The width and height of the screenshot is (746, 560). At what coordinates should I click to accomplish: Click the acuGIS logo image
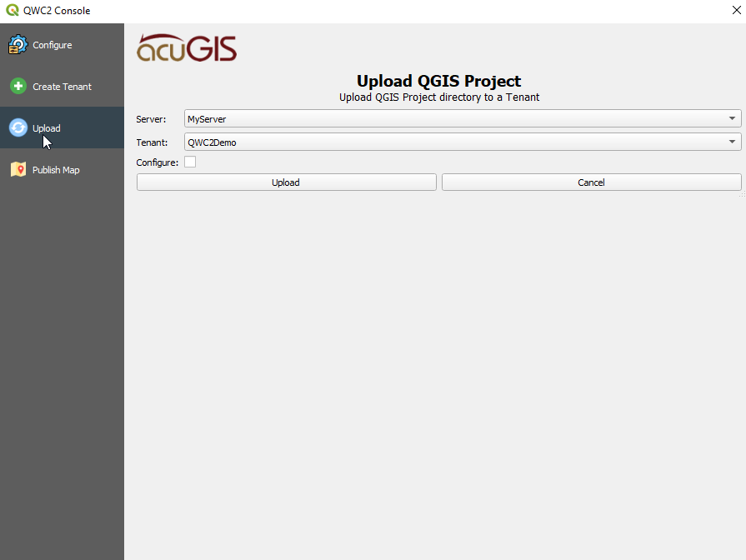[x=187, y=48]
